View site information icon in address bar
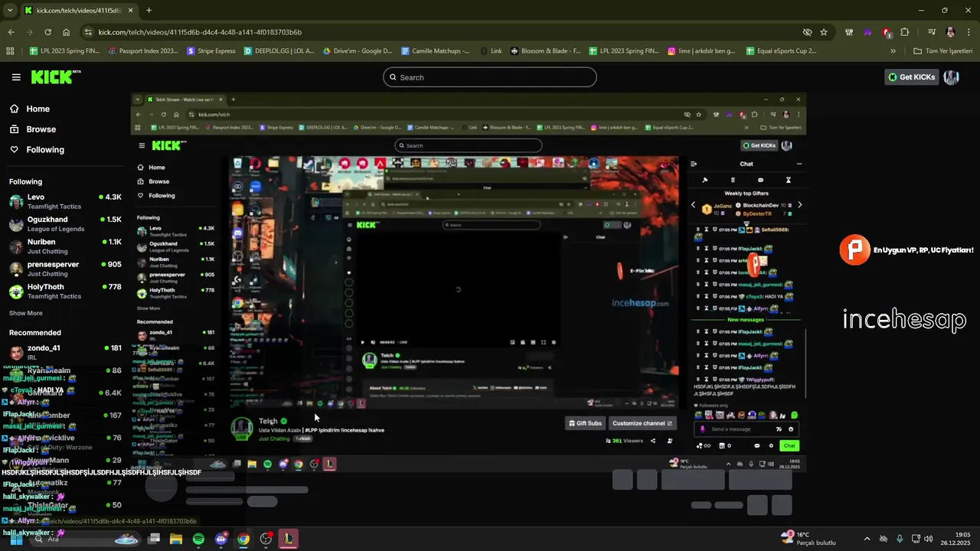This screenshot has height=551, width=980. [89, 32]
